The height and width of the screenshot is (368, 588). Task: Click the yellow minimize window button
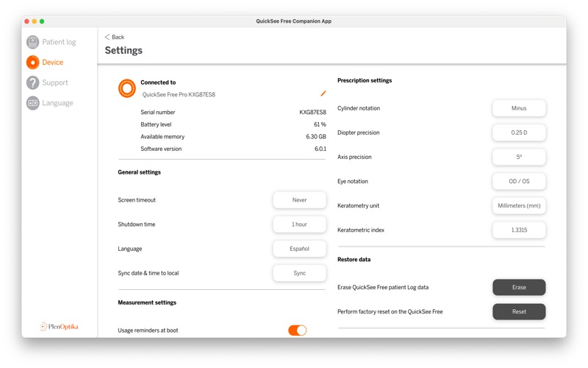(34, 21)
